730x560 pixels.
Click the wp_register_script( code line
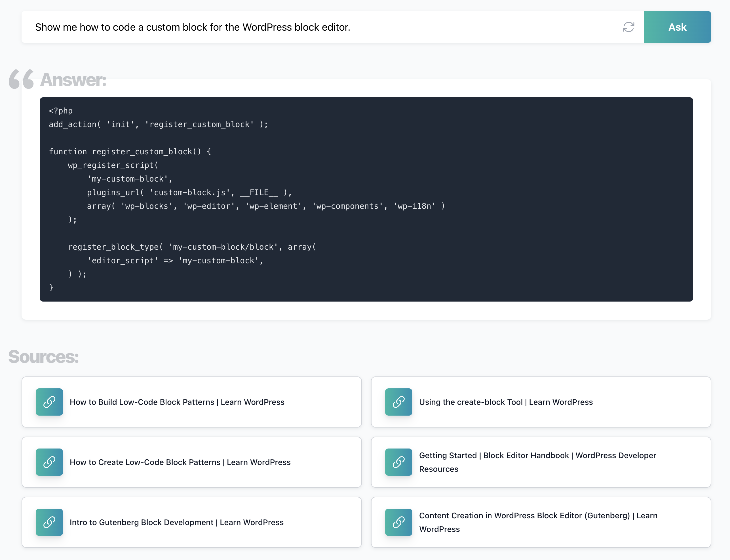point(113,165)
